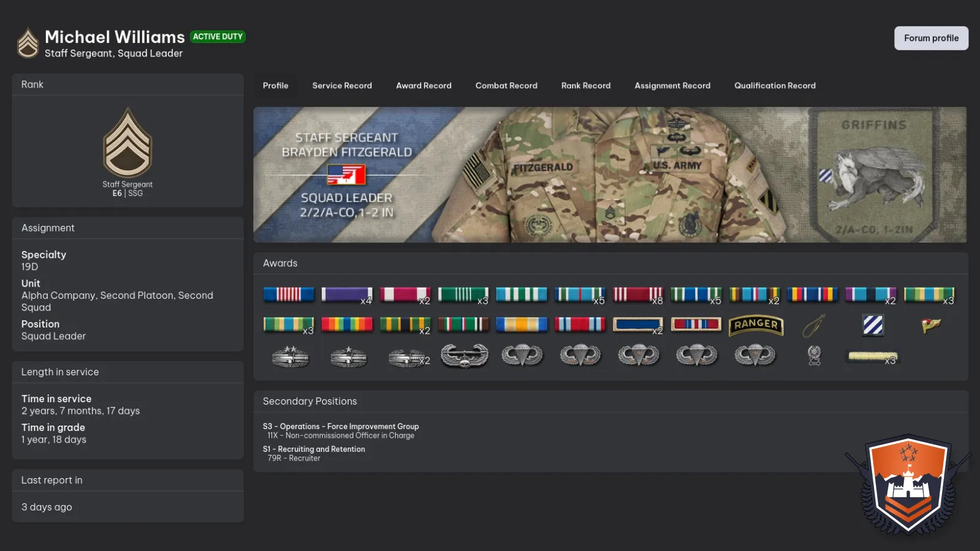Click the gold service stripes marked x3
Screen dimensions: 980x551
(872, 356)
